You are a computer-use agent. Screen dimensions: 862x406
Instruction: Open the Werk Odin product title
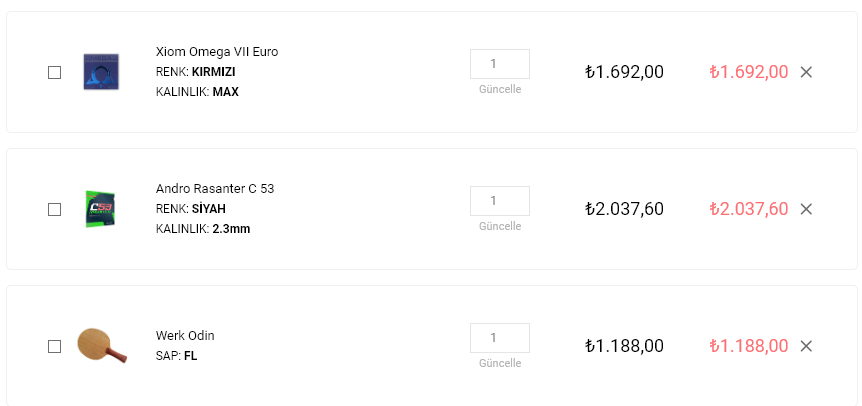(x=185, y=336)
